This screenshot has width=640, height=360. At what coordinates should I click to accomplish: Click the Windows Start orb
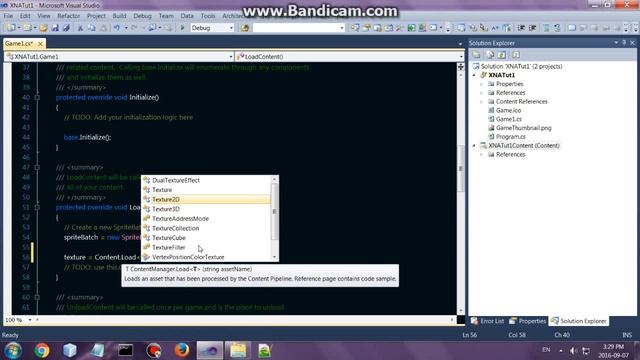coord(13,351)
